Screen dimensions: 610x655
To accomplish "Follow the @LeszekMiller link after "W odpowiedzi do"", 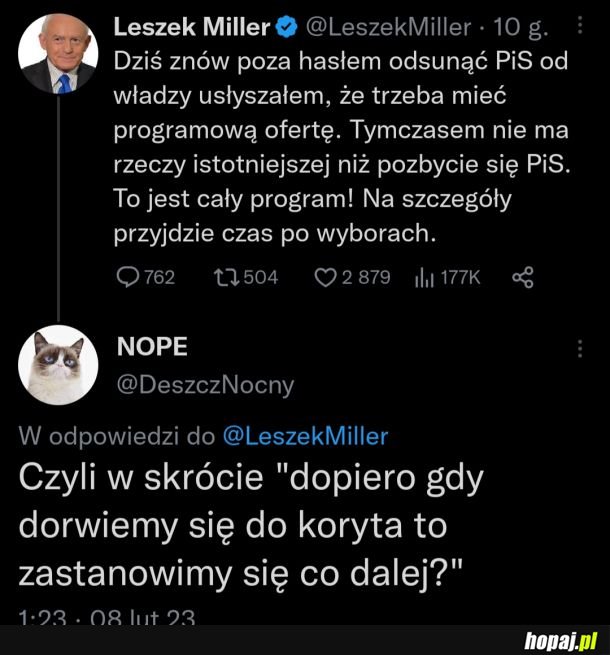I will point(304,436).
